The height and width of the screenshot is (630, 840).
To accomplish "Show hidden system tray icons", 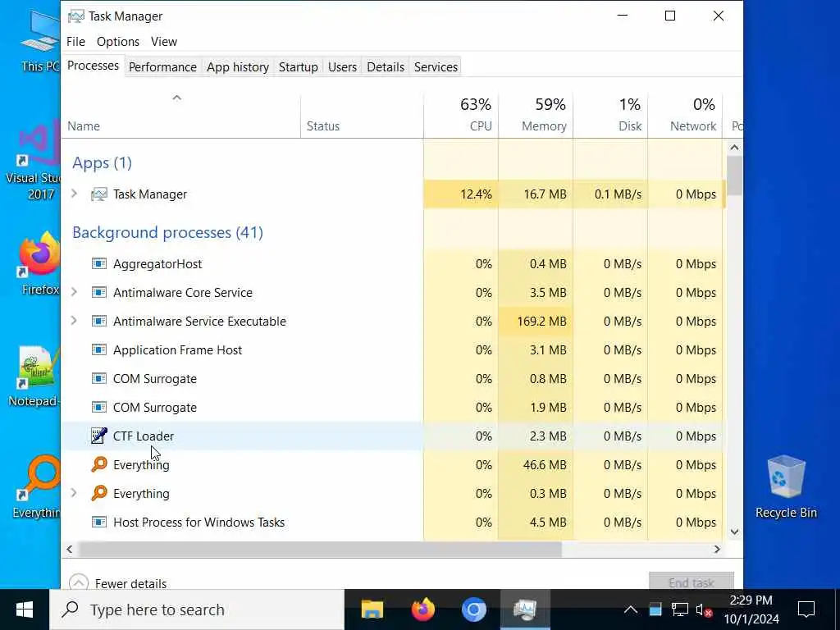I will (x=631, y=609).
